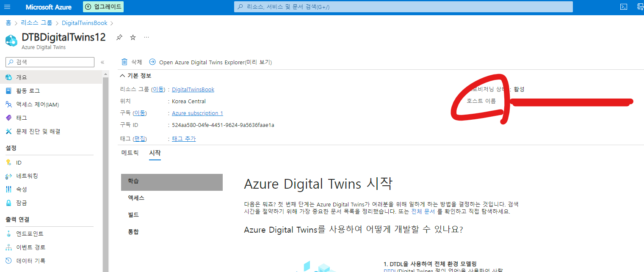Click the 속성 menu label
The image size is (644, 272).
click(22, 189)
